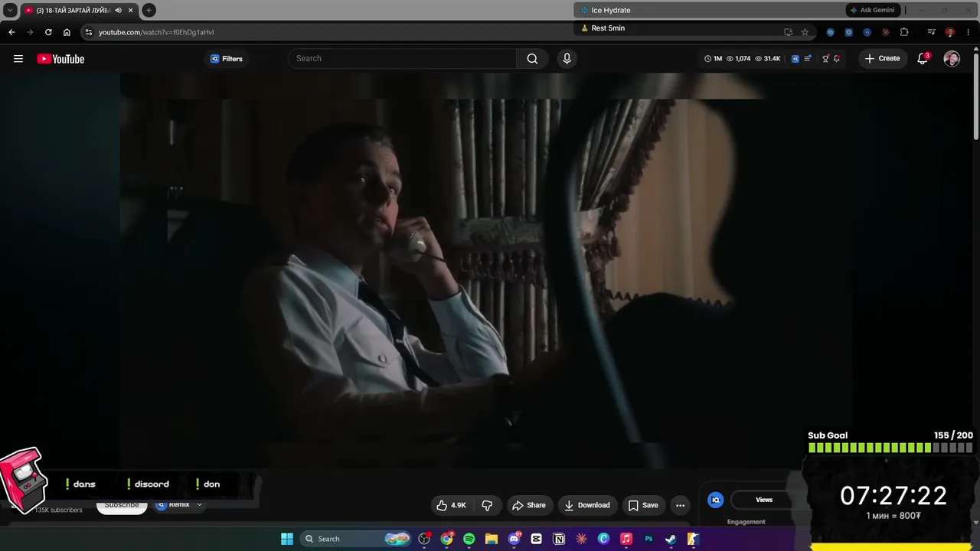Screen dimensions: 980x551
Task: Open OBS Studio from the taskbar
Action: pyautogui.click(x=425, y=539)
